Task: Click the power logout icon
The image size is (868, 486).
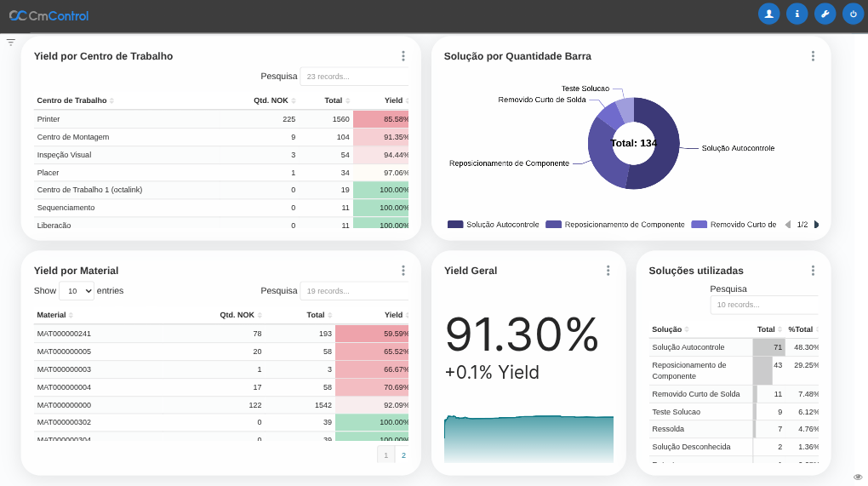Action: [x=853, y=14]
